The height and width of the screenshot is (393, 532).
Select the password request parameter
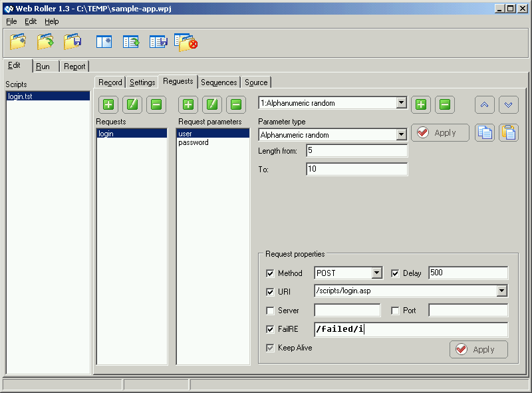tap(213, 142)
